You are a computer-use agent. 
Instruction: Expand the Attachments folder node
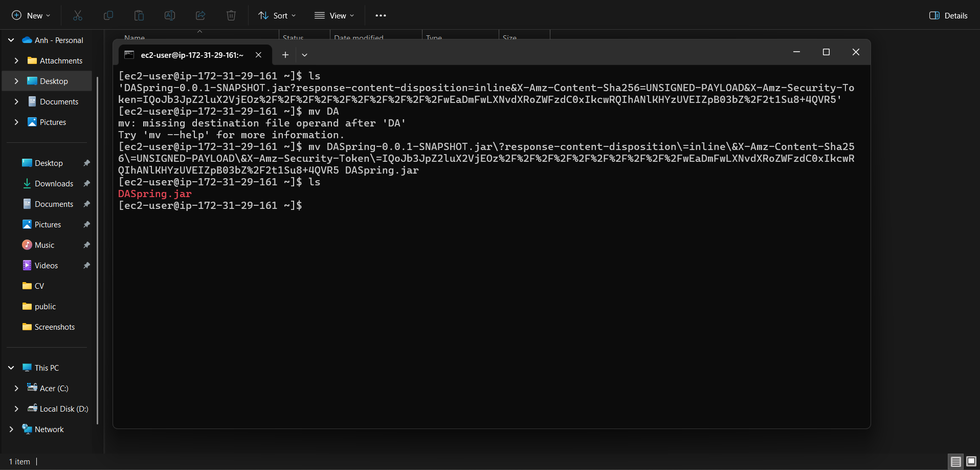point(16,60)
